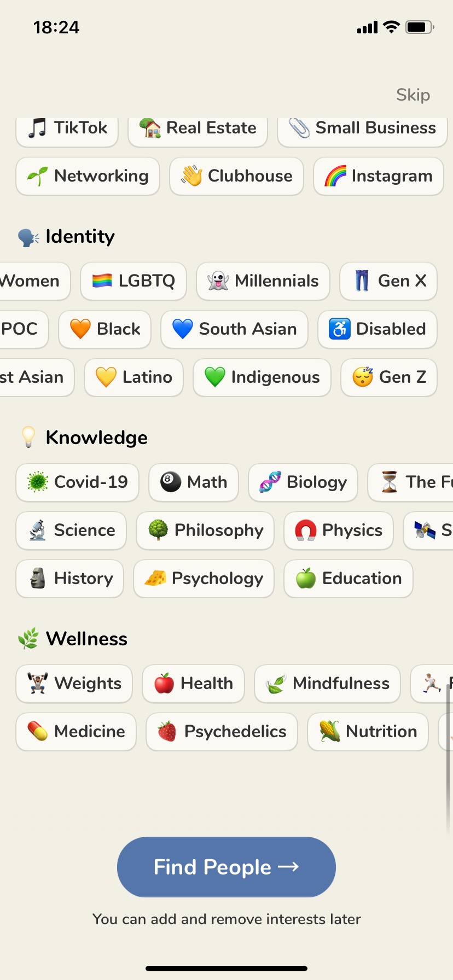
Task: Select the Disabled wheelchair chip
Action: (x=377, y=329)
